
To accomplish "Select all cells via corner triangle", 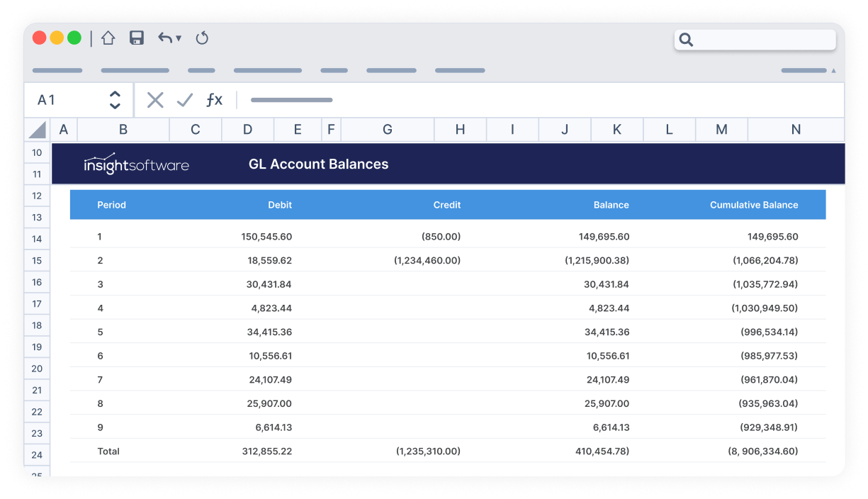I will pos(38,130).
